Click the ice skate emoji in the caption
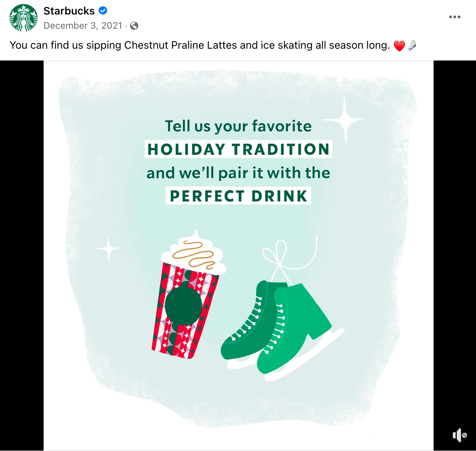This screenshot has height=451, width=476. (412, 45)
